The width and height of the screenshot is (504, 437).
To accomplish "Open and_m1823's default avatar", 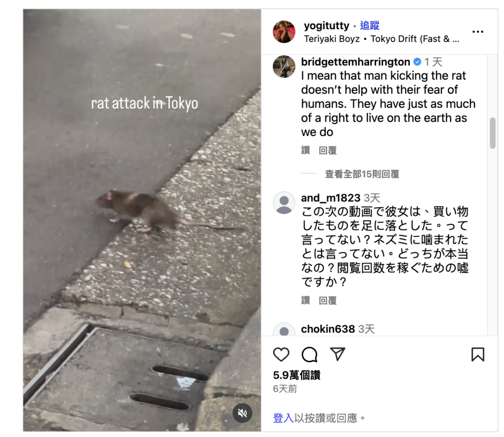I will tap(284, 203).
